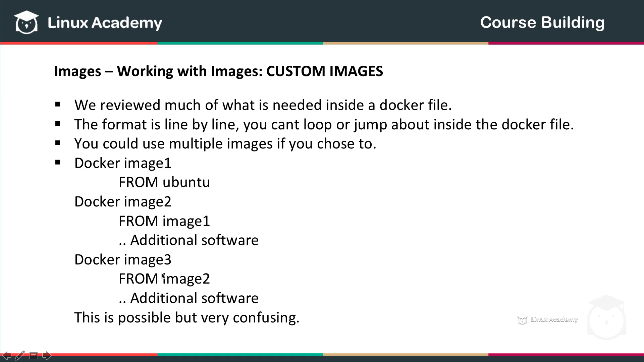The width and height of the screenshot is (644, 362).
Task: Click the FROM image2 line
Action: 164,279
